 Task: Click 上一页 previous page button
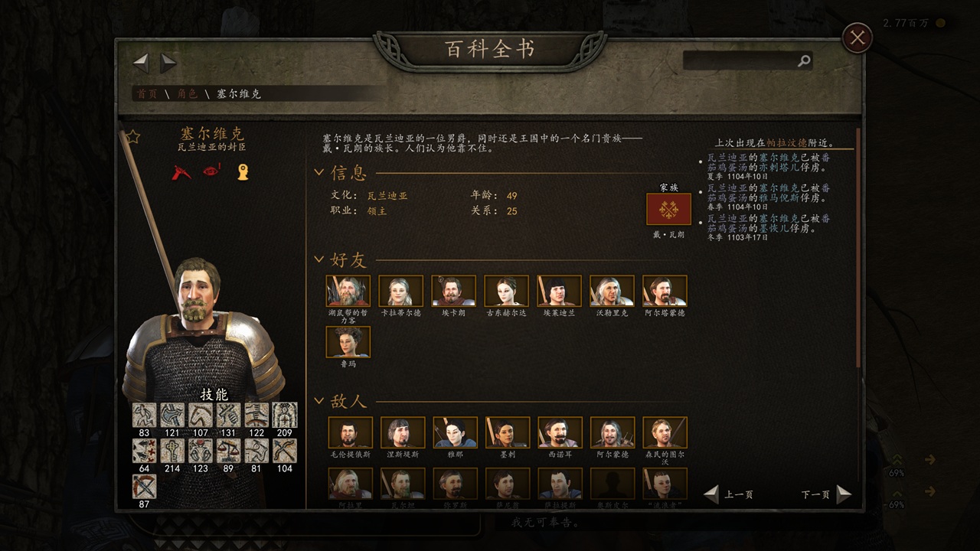[729, 494]
